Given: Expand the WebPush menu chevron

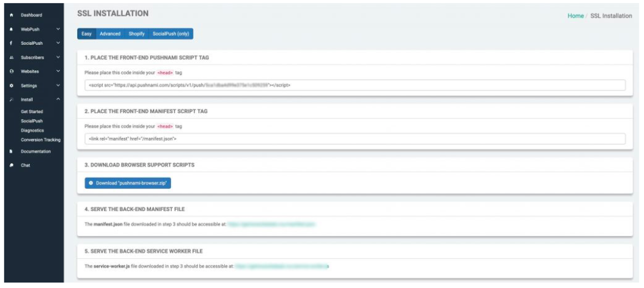Looking at the screenshot, I should coord(58,29).
